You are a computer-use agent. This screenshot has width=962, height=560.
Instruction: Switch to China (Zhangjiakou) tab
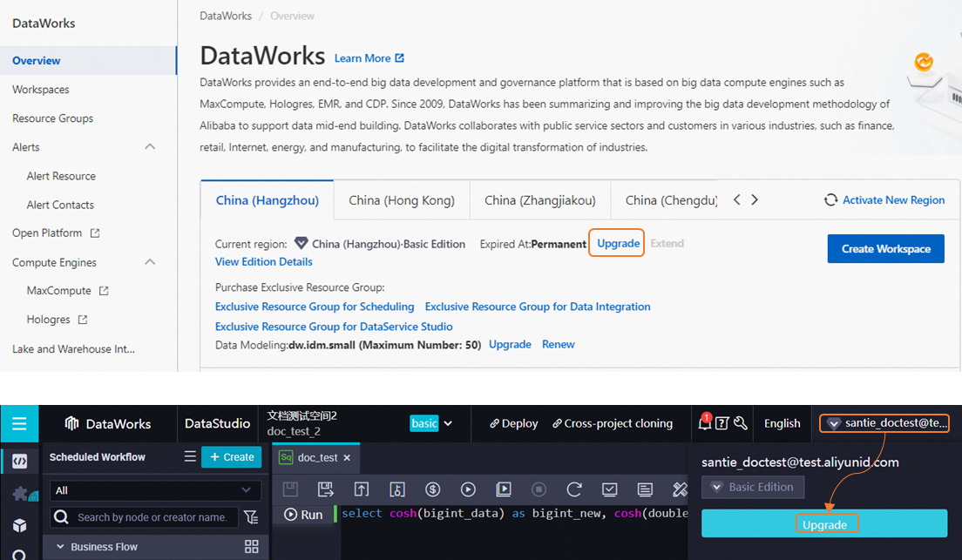tap(540, 200)
